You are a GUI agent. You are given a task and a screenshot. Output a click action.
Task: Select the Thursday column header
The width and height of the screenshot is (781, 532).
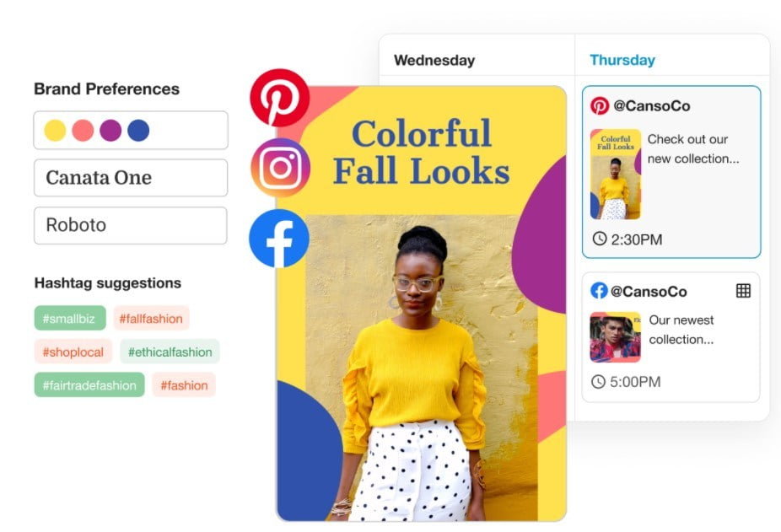coord(622,60)
